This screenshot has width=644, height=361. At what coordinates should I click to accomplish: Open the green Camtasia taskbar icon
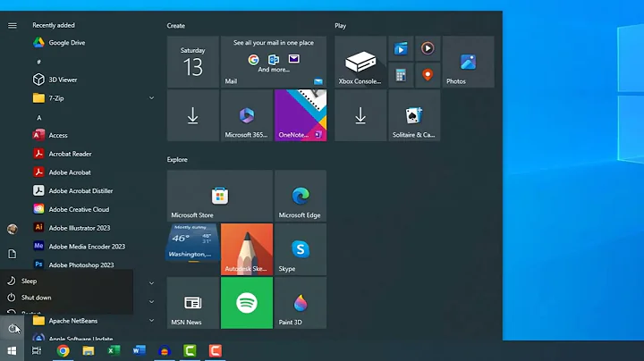[x=190, y=351]
